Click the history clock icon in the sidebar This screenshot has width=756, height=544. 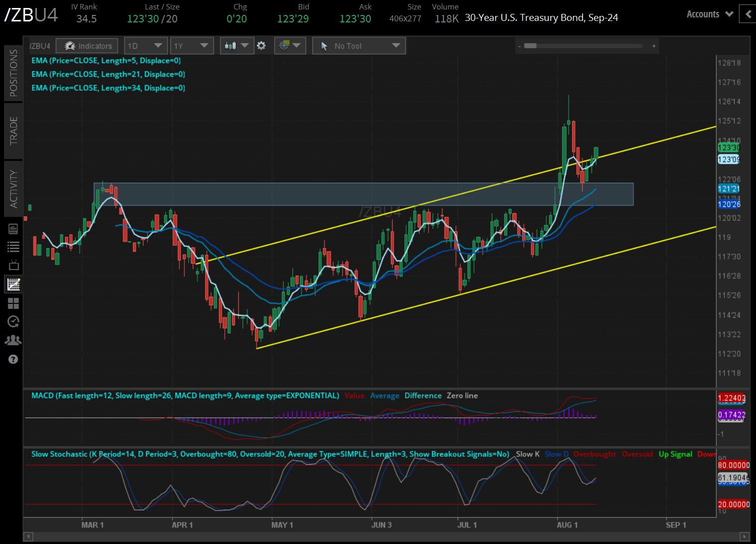13,321
